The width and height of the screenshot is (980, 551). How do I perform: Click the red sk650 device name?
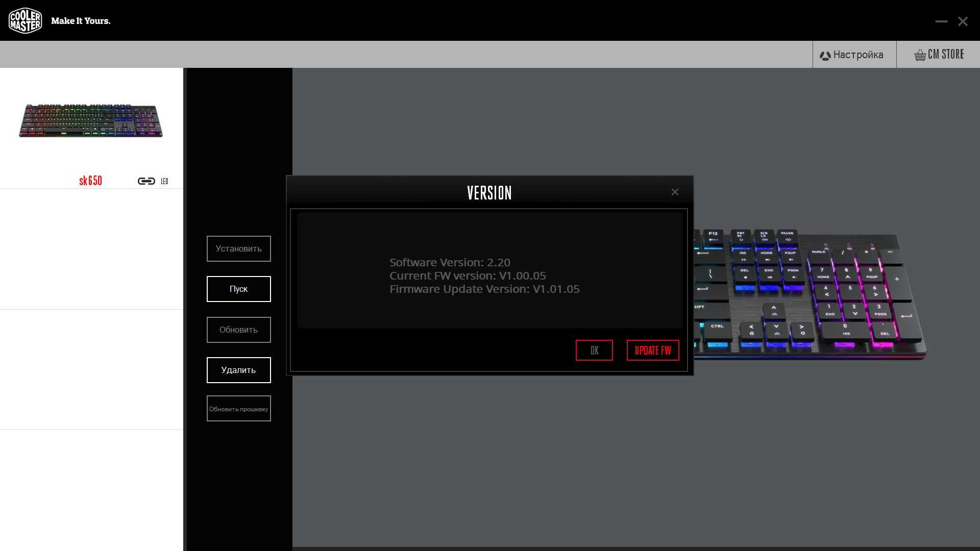click(x=90, y=181)
